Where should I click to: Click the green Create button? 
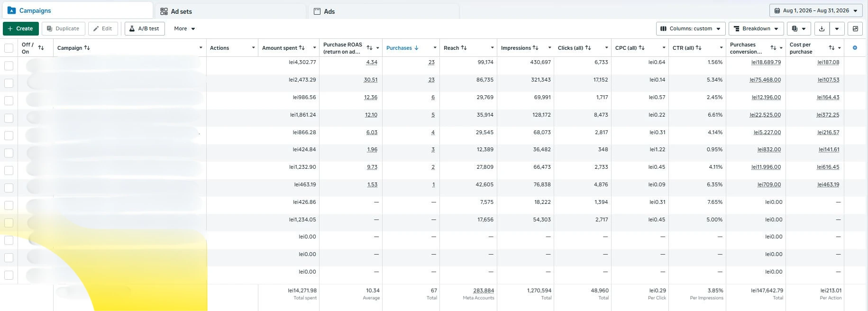point(21,29)
